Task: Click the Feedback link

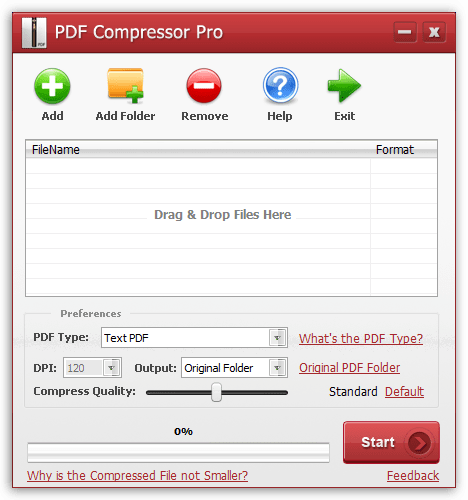Action: [413, 476]
